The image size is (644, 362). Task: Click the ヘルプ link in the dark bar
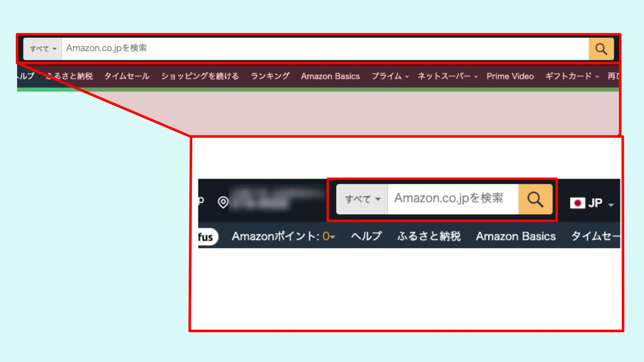366,236
